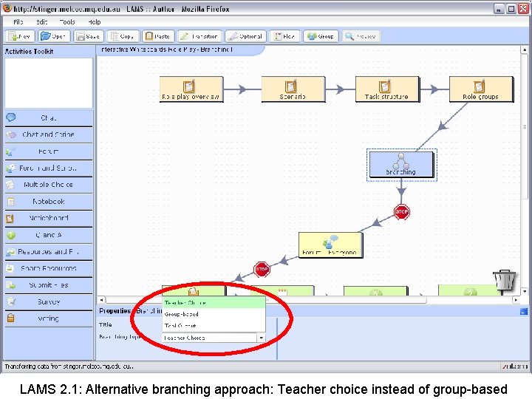Image resolution: width=532 pixels, height=399 pixels.
Task: Select the Forum and Scribe activity
Action: [x=49, y=168]
